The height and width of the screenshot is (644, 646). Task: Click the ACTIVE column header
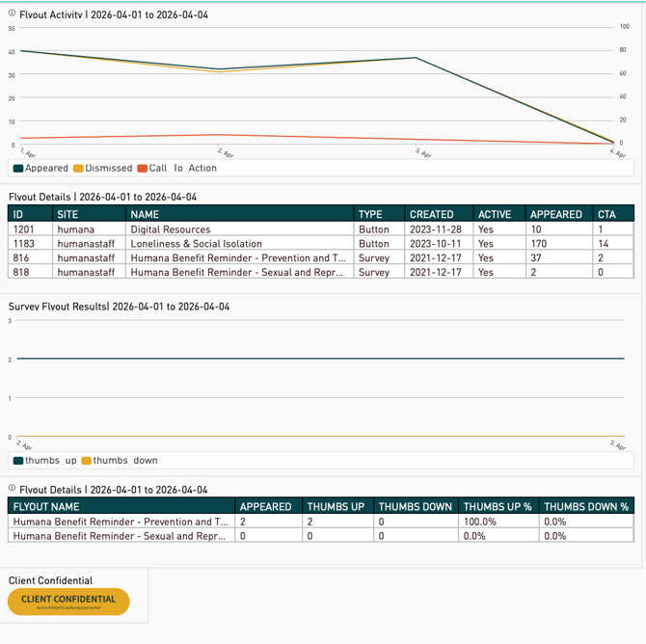(x=495, y=214)
